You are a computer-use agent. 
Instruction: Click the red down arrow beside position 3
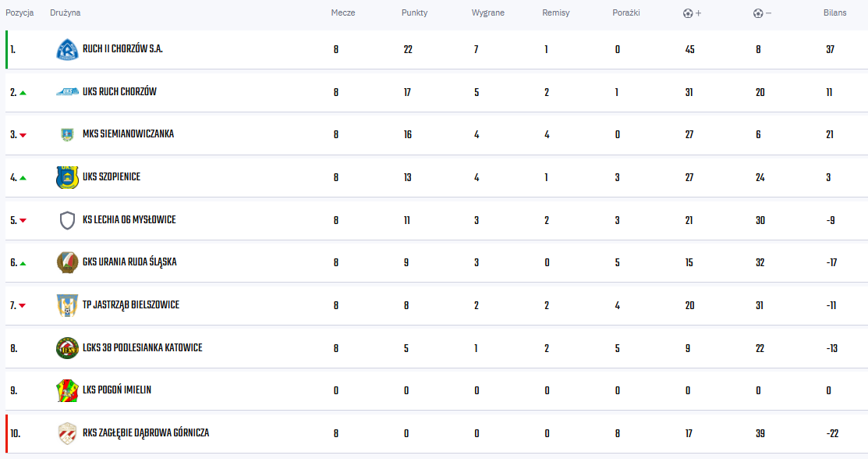(23, 135)
